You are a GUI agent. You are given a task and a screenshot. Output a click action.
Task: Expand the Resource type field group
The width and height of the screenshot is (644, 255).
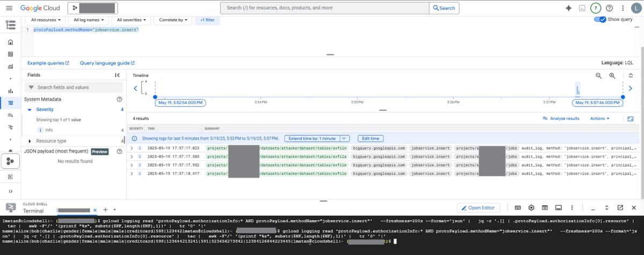(x=30, y=141)
